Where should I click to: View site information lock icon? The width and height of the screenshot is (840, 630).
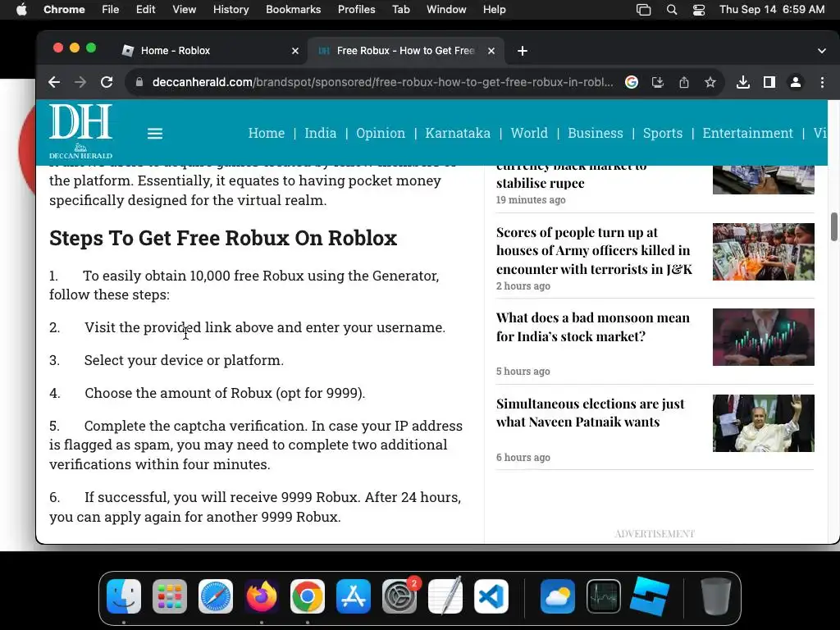pyautogui.click(x=139, y=82)
